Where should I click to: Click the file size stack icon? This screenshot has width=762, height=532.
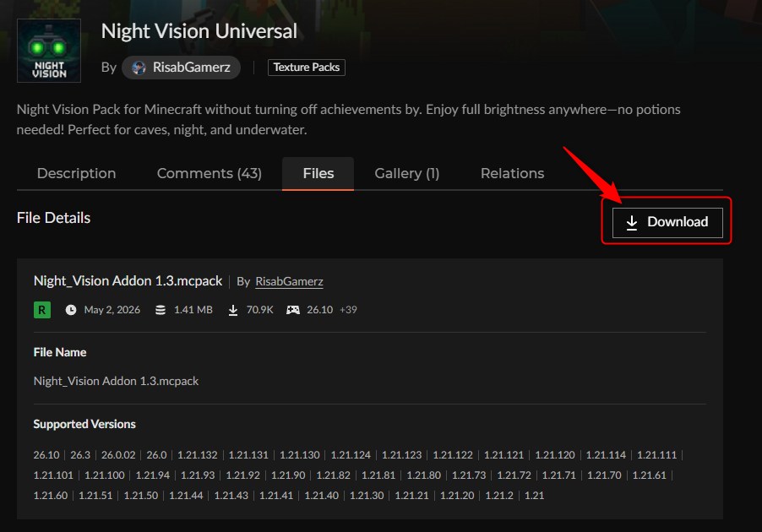tap(161, 310)
